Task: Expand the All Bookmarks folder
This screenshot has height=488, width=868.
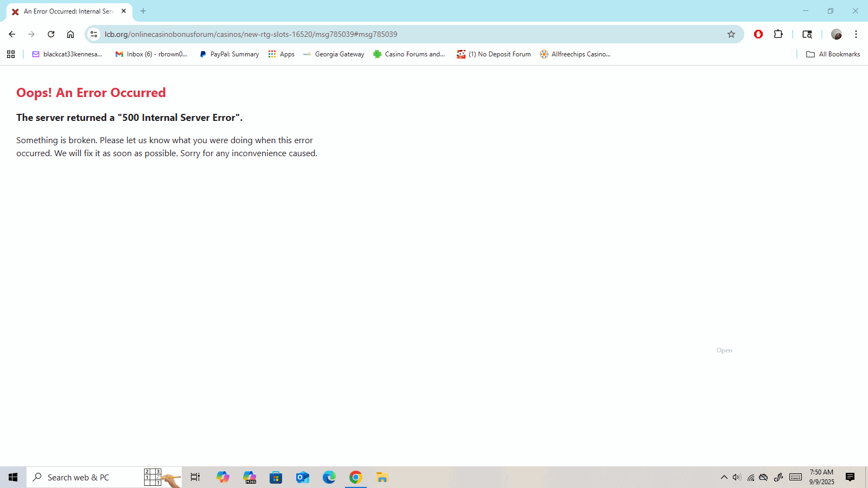Action: [x=833, y=54]
